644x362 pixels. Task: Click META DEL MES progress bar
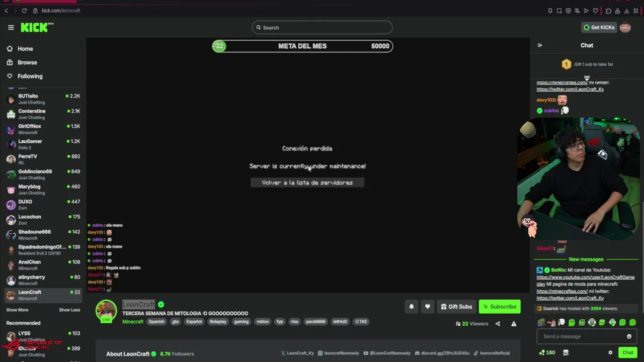click(x=302, y=46)
